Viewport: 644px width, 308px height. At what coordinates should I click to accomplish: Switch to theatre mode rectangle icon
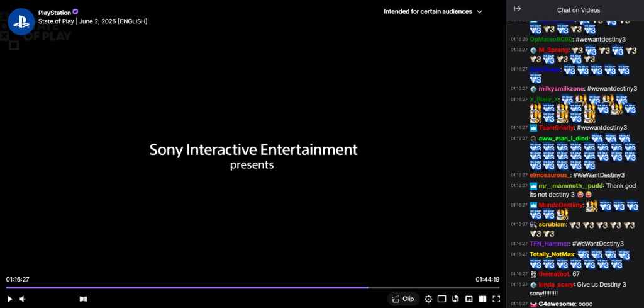coord(441,299)
